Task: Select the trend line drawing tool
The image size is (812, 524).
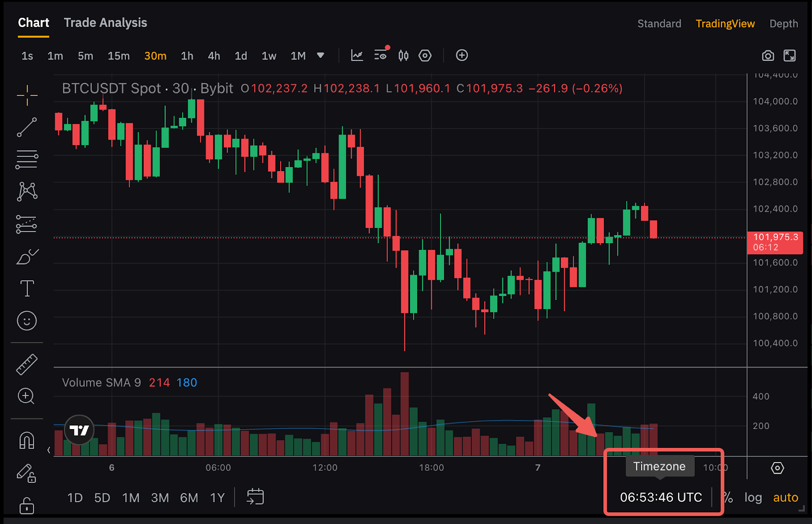Action: pos(27,127)
